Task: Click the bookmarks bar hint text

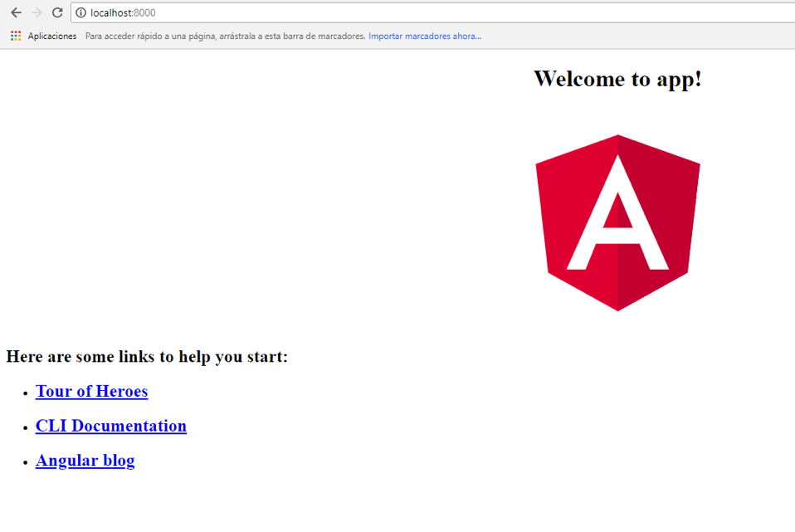Action: click(225, 36)
